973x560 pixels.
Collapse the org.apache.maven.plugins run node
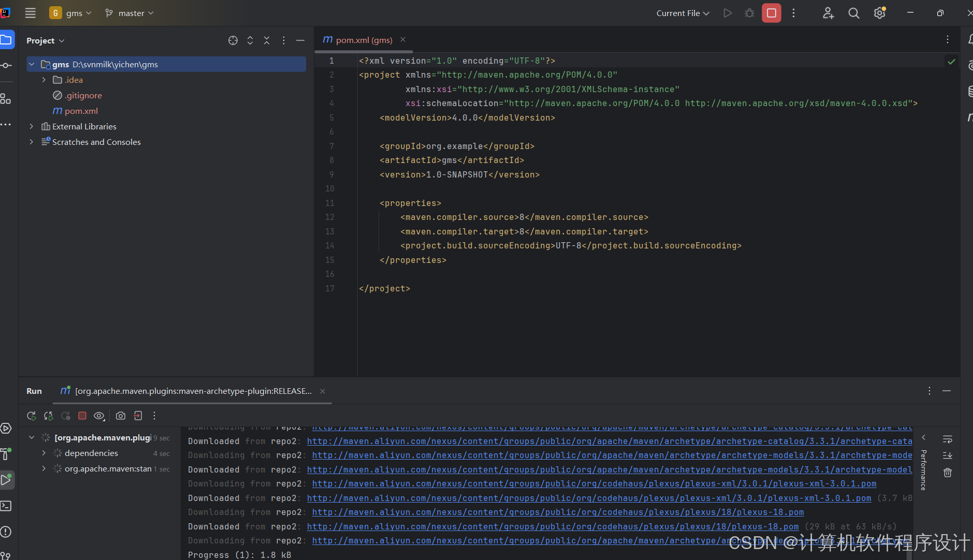[x=32, y=438]
